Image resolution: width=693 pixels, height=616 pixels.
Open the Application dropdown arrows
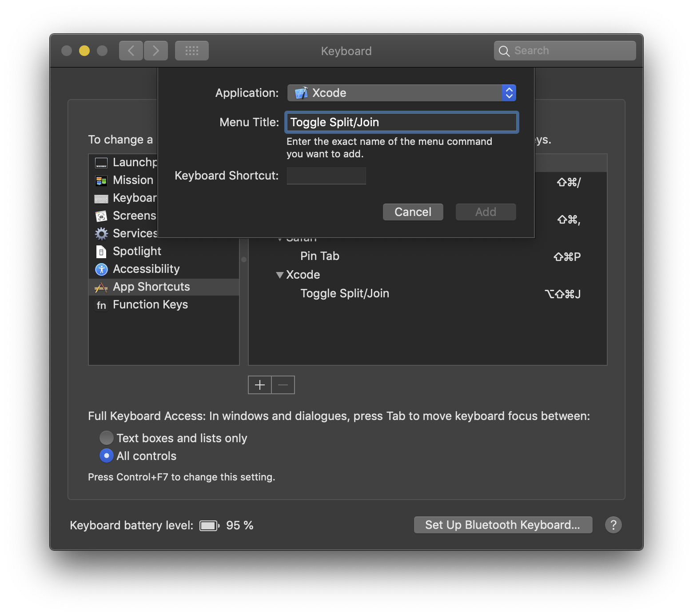point(509,93)
